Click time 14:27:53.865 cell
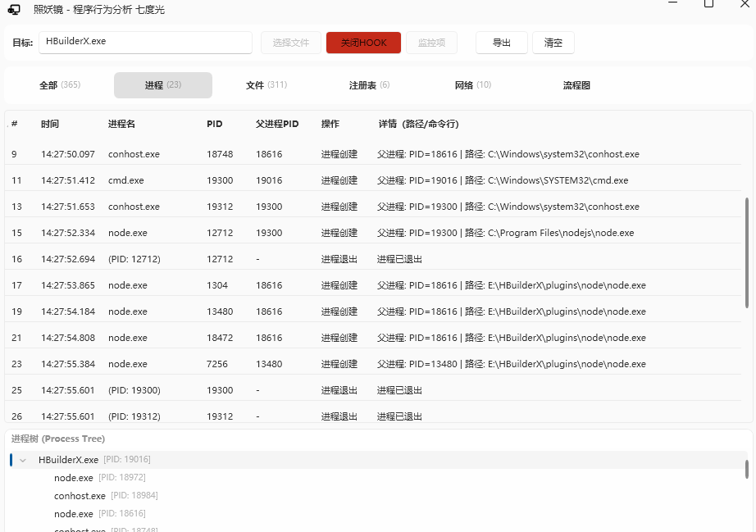756x532 pixels. point(68,285)
